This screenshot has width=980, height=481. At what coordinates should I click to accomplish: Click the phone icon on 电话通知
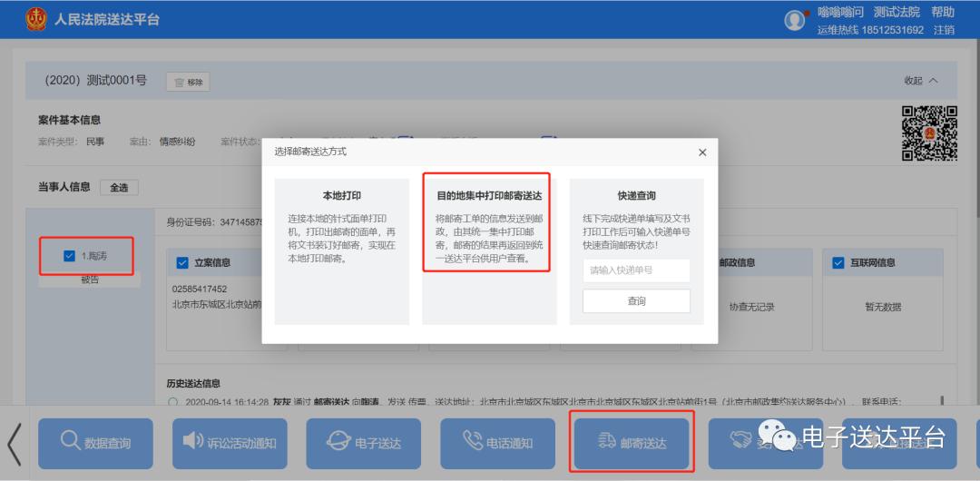click(473, 441)
